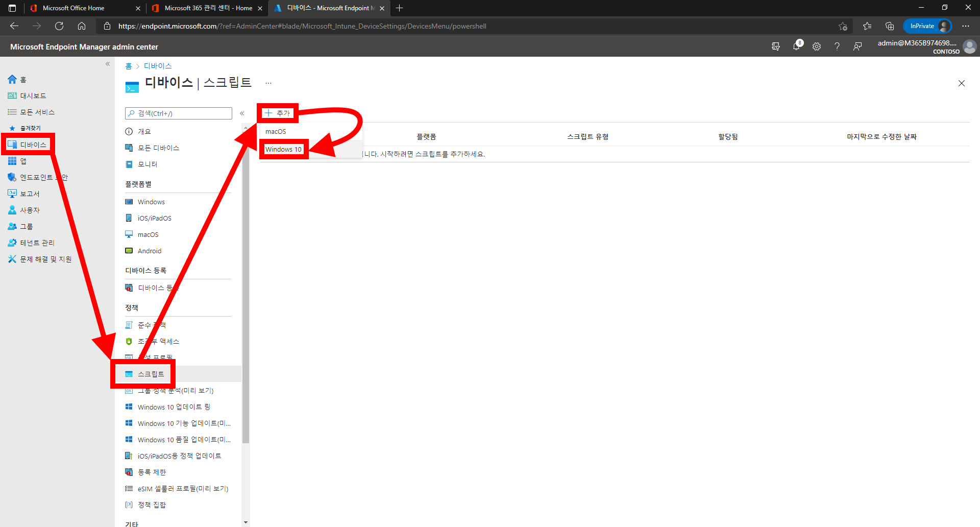The width and height of the screenshot is (980, 527).
Task: Close the 스크립트 blade
Action: (x=962, y=83)
